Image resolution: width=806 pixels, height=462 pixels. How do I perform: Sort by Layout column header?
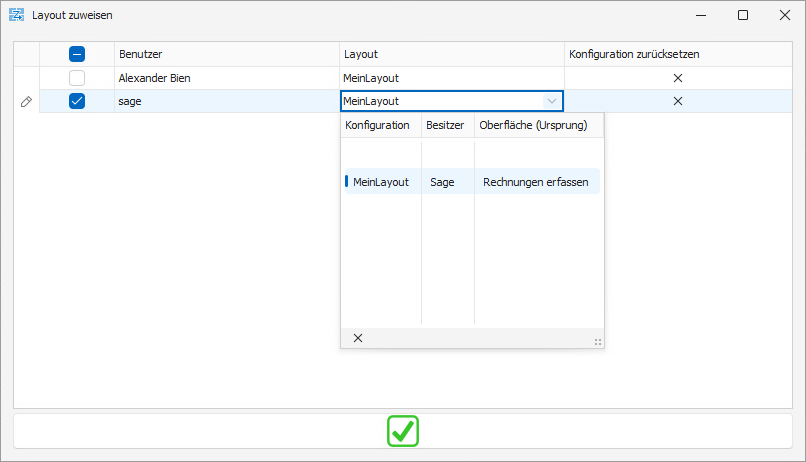pyautogui.click(x=451, y=54)
